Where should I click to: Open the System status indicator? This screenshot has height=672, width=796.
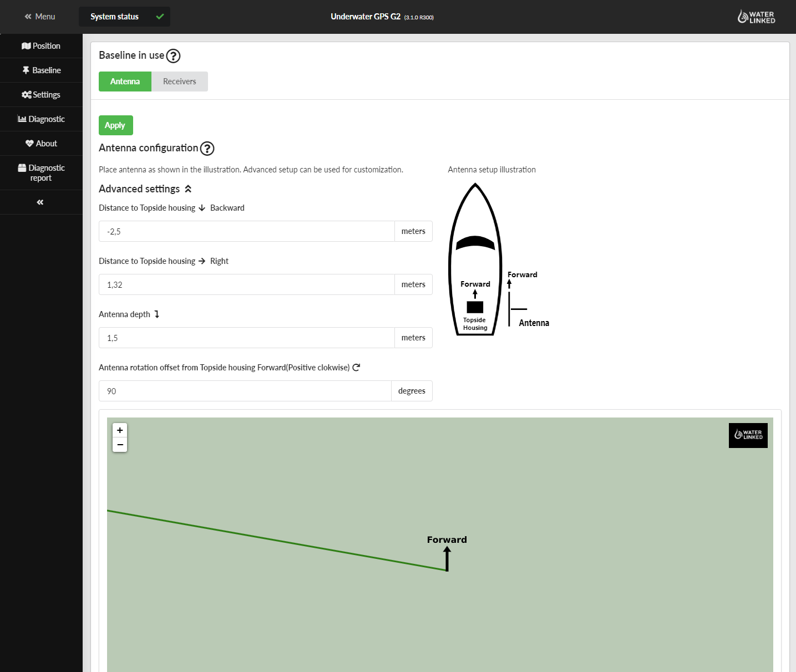pyautogui.click(x=124, y=17)
